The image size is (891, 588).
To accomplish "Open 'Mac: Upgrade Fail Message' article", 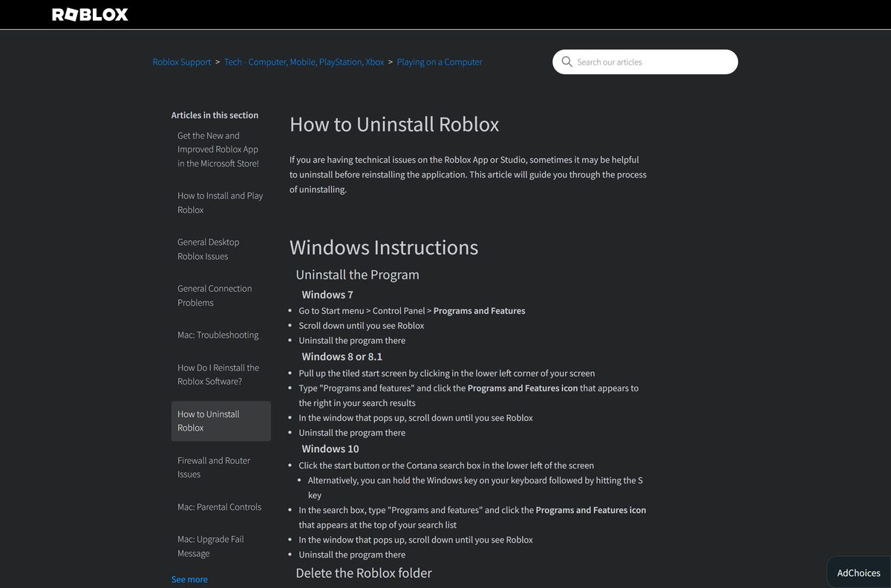I will [211, 546].
